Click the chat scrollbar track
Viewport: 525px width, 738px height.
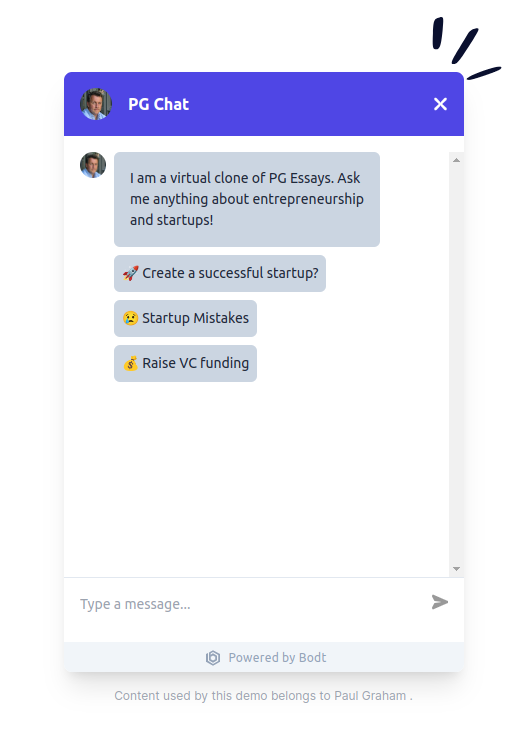click(x=456, y=364)
